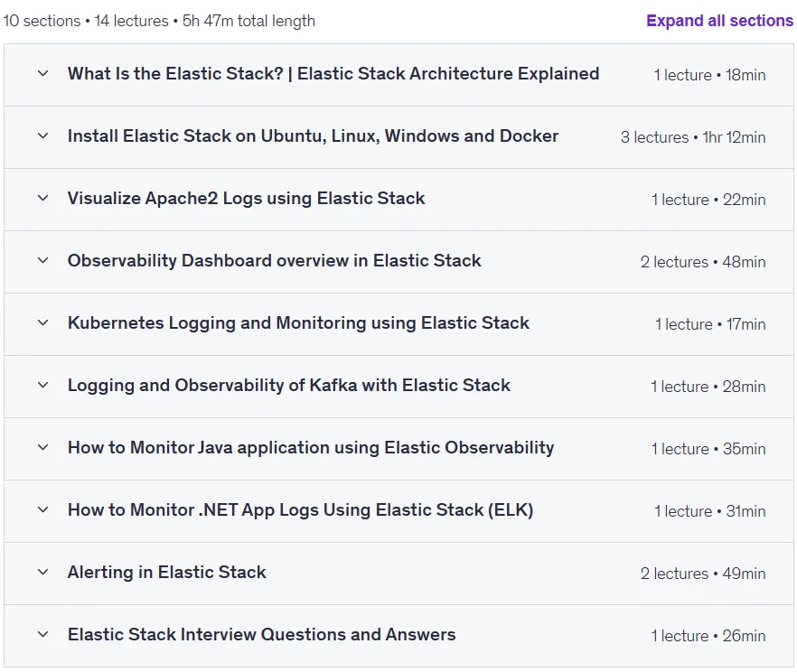Viewport: 797px width, 672px height.
Task: Select the '3 lectures • 1hr 12min' text
Action: (693, 137)
